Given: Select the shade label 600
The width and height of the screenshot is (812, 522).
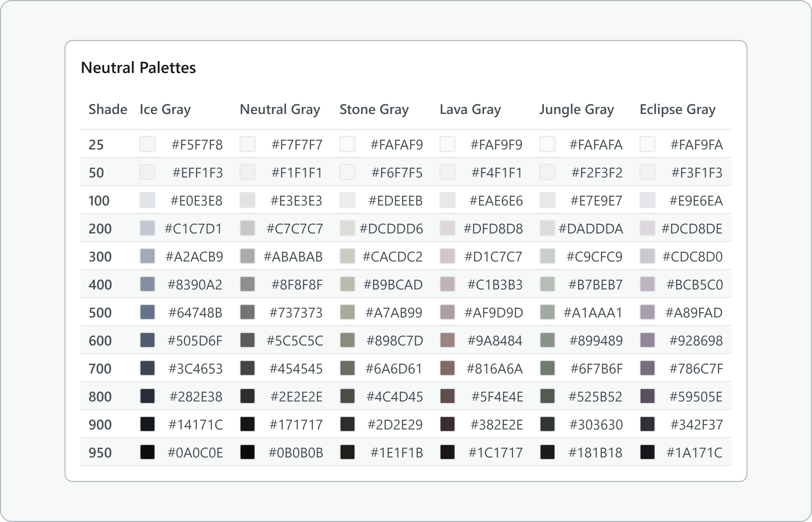Looking at the screenshot, I should (100, 341).
